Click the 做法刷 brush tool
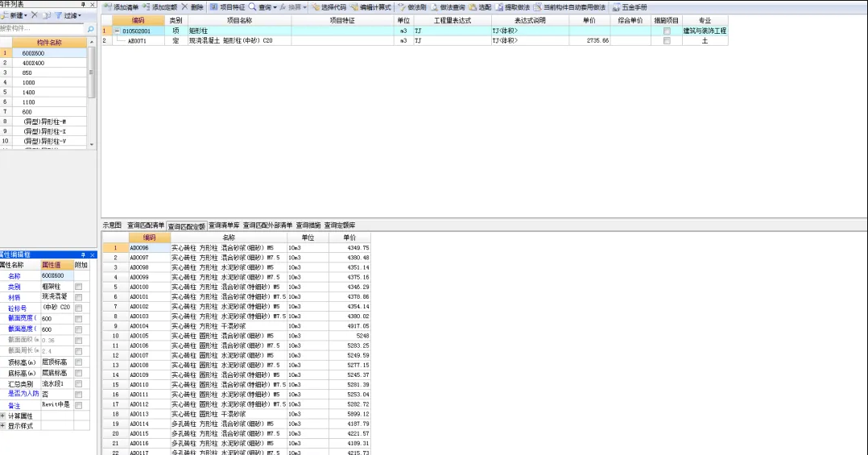 point(412,7)
